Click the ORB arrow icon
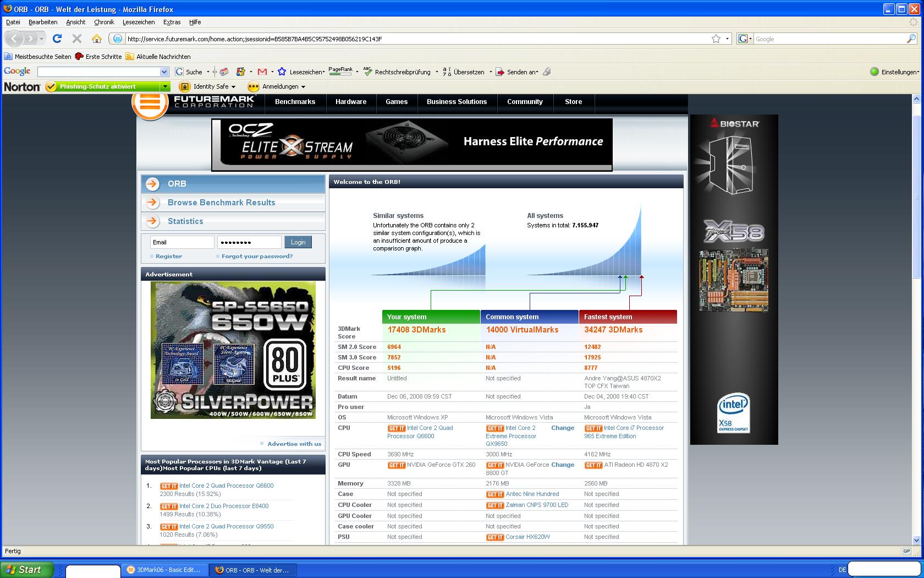This screenshot has height=578, width=924. pos(153,184)
